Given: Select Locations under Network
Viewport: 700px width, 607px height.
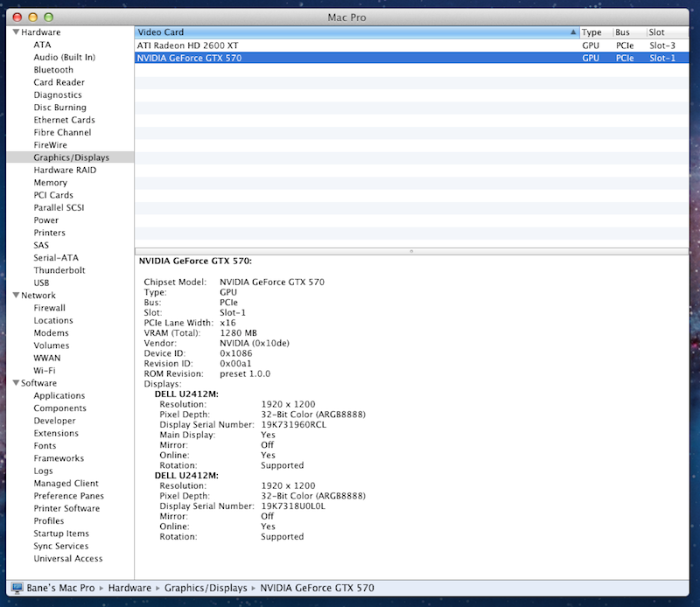Looking at the screenshot, I should pos(53,320).
